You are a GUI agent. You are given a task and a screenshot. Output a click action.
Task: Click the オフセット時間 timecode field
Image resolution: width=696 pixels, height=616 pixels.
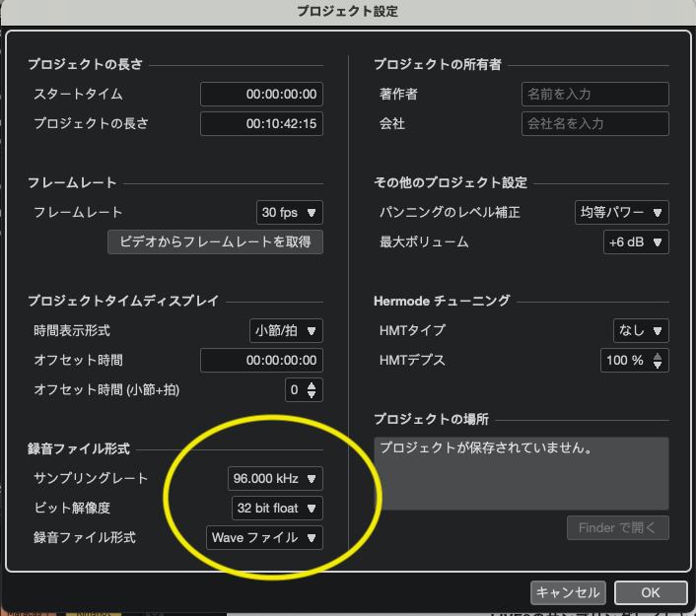(x=261, y=361)
